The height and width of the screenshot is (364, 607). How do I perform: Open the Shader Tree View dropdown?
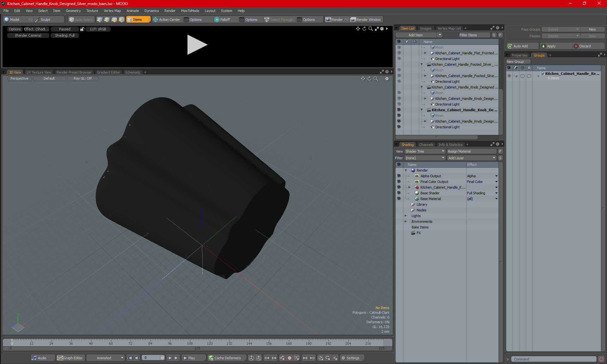[x=425, y=151]
